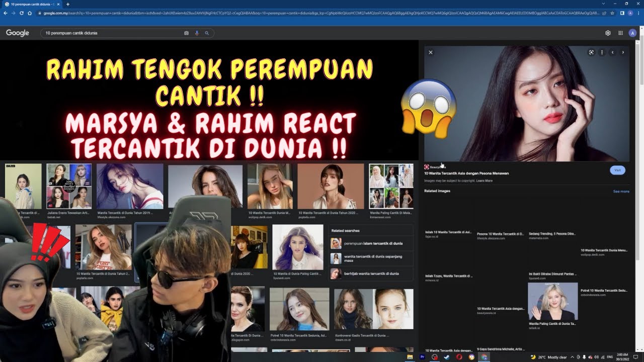Go to next image in preview
Viewport: 644px width, 362px height.
click(x=623, y=52)
